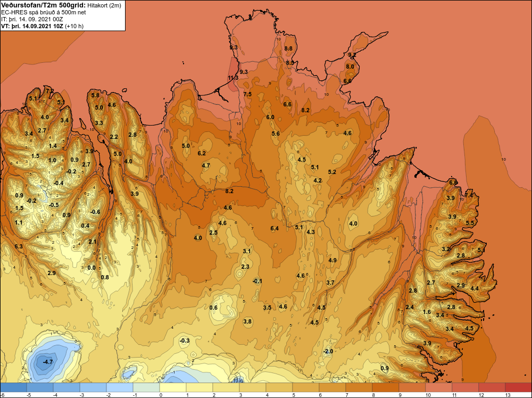532x398 pixels.
Task: Click the 8.8 temperature value
Action: tap(288, 48)
